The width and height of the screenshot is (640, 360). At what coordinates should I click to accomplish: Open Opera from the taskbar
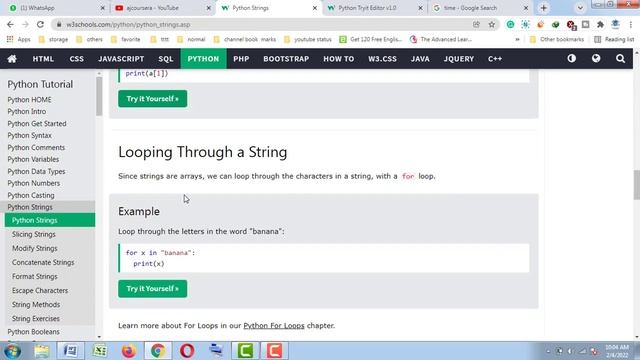tap(187, 351)
